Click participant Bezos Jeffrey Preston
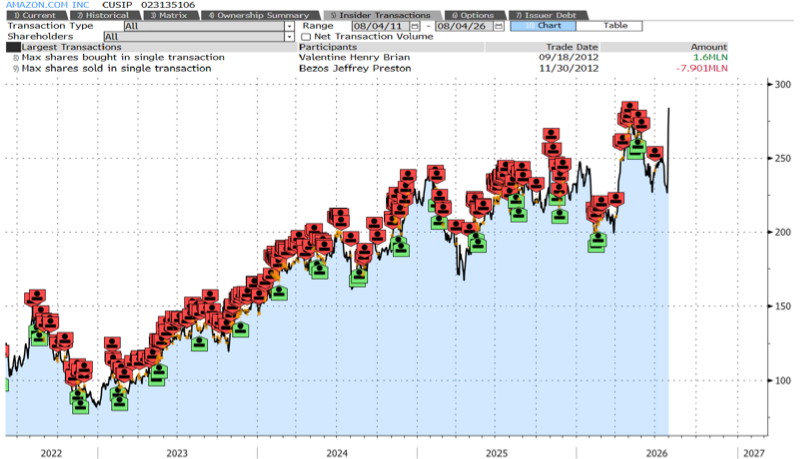 [355, 68]
